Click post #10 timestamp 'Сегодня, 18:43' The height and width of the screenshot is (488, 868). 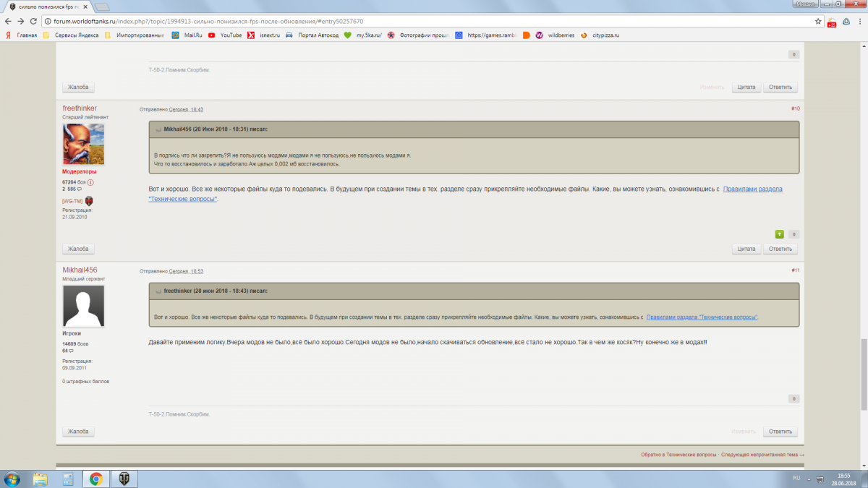click(186, 109)
